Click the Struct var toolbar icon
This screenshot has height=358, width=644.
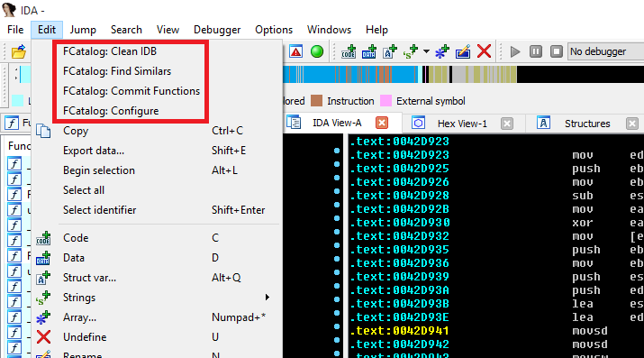pyautogui.click(x=389, y=51)
